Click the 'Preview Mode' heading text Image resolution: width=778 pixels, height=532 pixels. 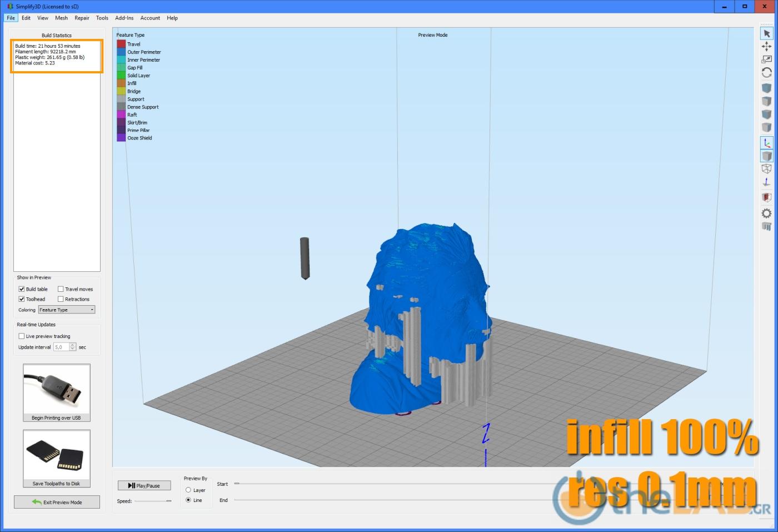click(x=433, y=35)
